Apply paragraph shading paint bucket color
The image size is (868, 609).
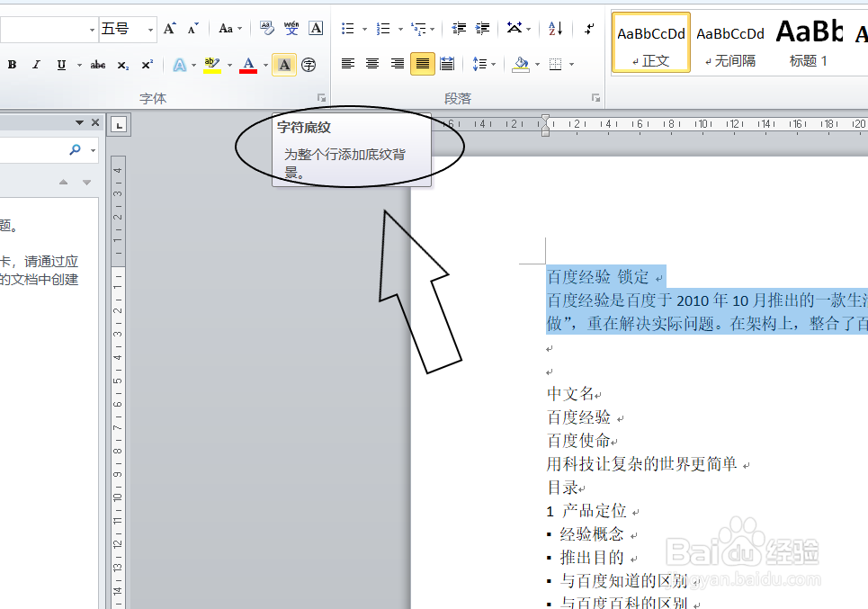(x=521, y=64)
